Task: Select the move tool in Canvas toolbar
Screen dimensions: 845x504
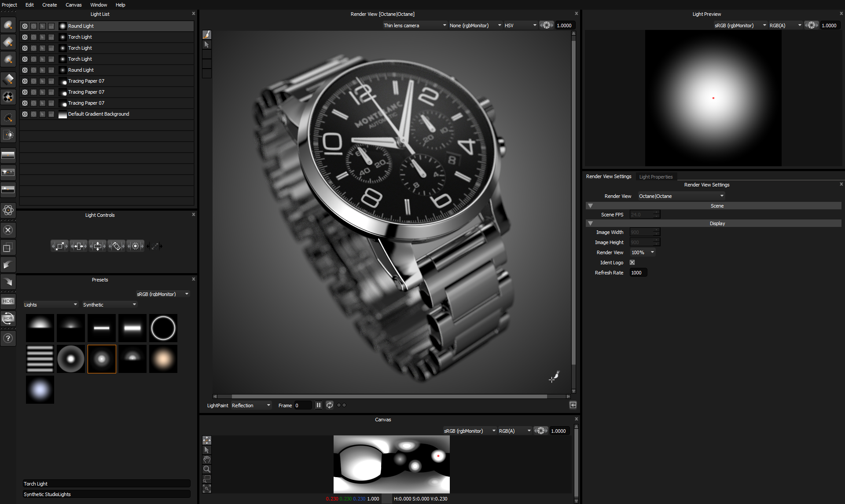Action: (207, 440)
